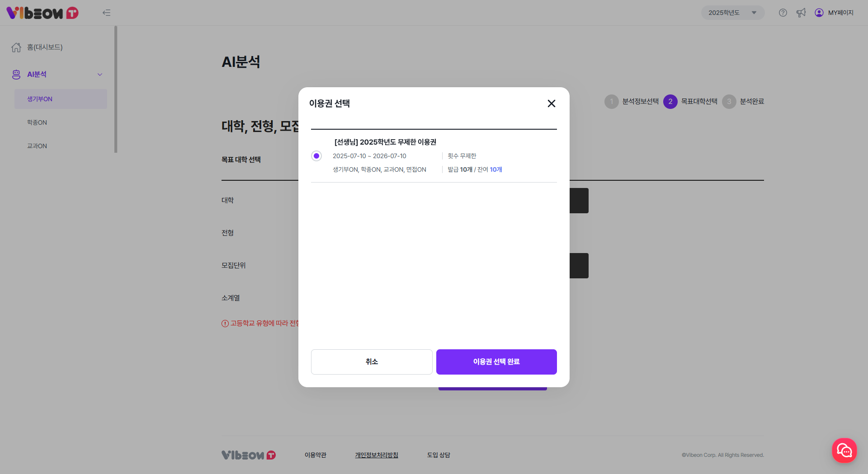Open the 개인정보처리방침 footer link

click(x=376, y=455)
